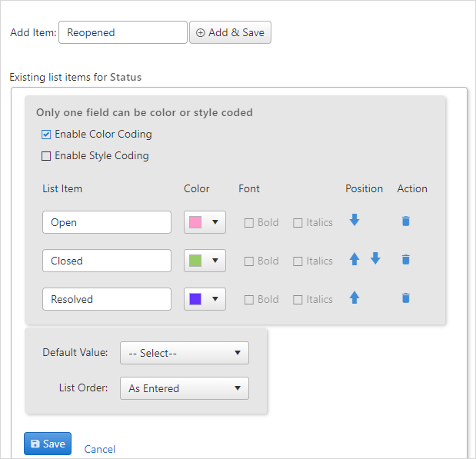Toggle the Enable Color Coding checkbox
This screenshot has width=476, height=459.
coord(46,135)
